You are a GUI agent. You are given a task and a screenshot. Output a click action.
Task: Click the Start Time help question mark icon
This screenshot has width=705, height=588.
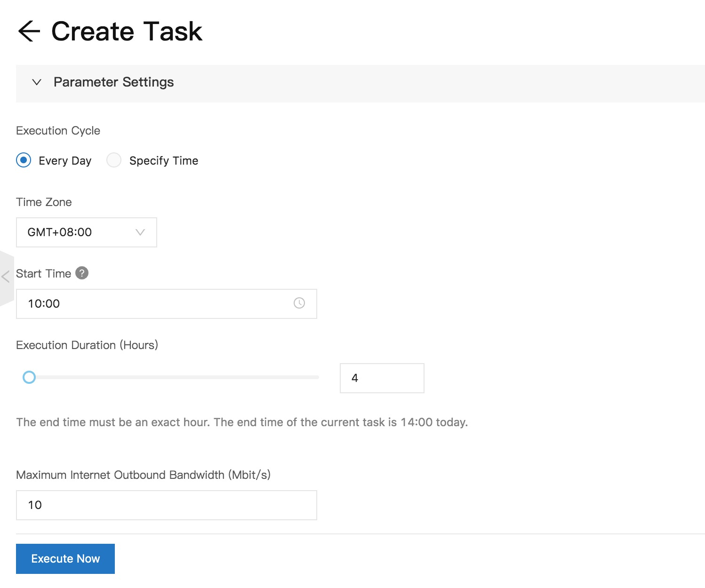(82, 273)
